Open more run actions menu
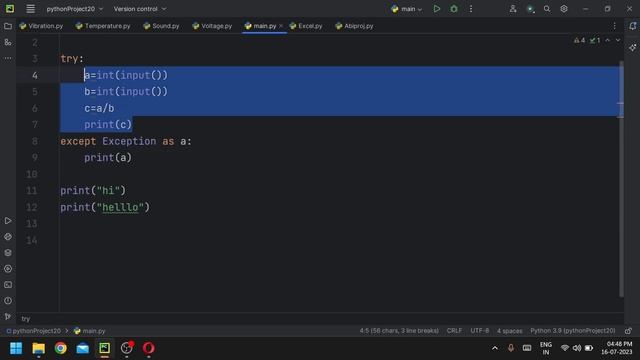 click(x=471, y=9)
